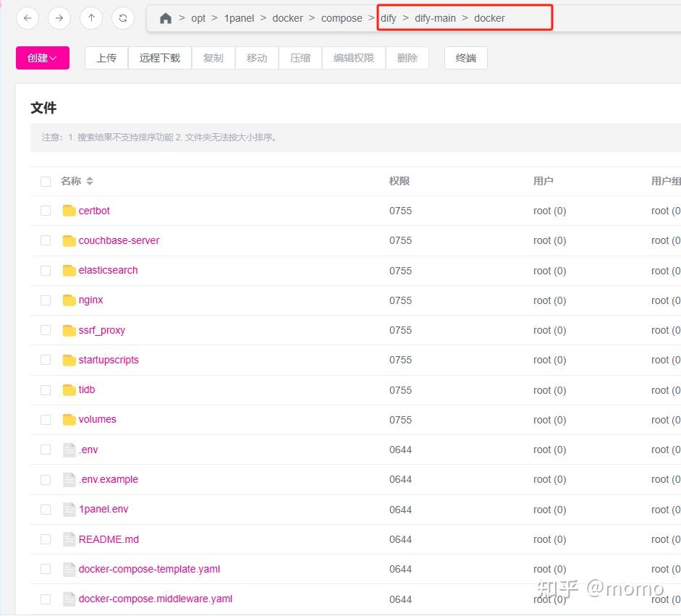Open the 终端 terminal button

465,57
